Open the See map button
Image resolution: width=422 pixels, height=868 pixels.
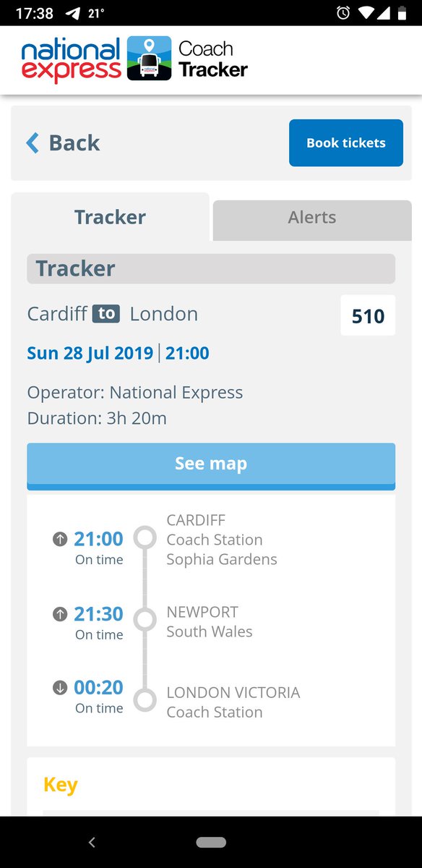click(211, 466)
